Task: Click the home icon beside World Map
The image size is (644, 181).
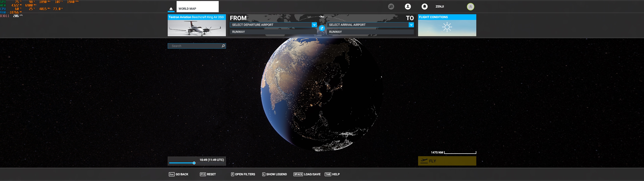Action: (171, 9)
